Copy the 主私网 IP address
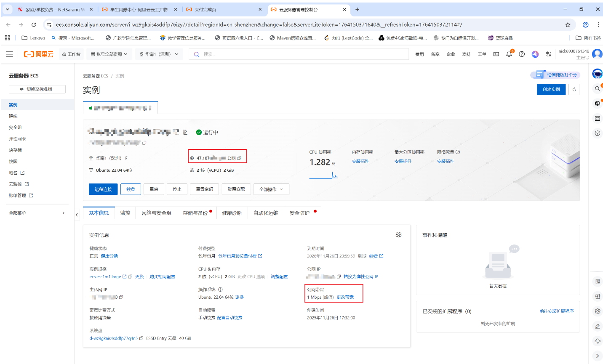This screenshot has height=364, width=603. click(121, 297)
